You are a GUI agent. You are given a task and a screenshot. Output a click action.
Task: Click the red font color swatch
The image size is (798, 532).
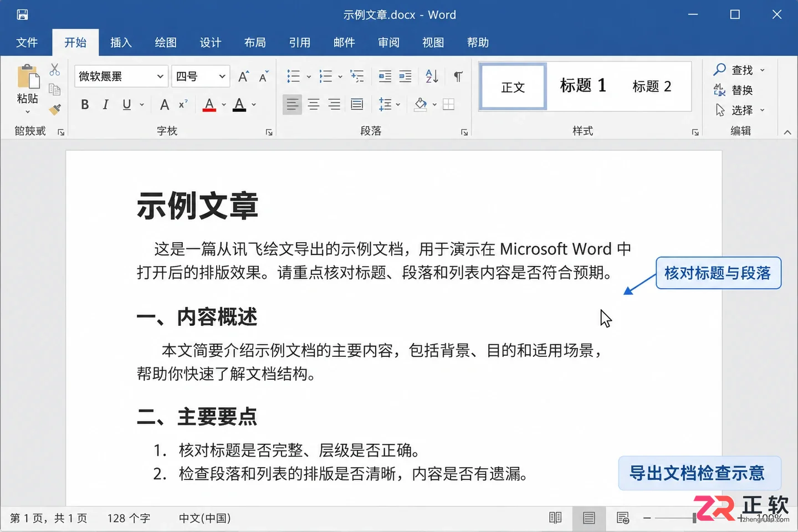coord(209,105)
